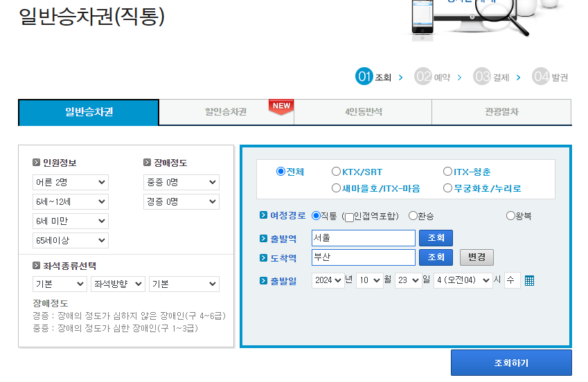Open the 2024 year dropdown
588x382 pixels.
[328, 280]
